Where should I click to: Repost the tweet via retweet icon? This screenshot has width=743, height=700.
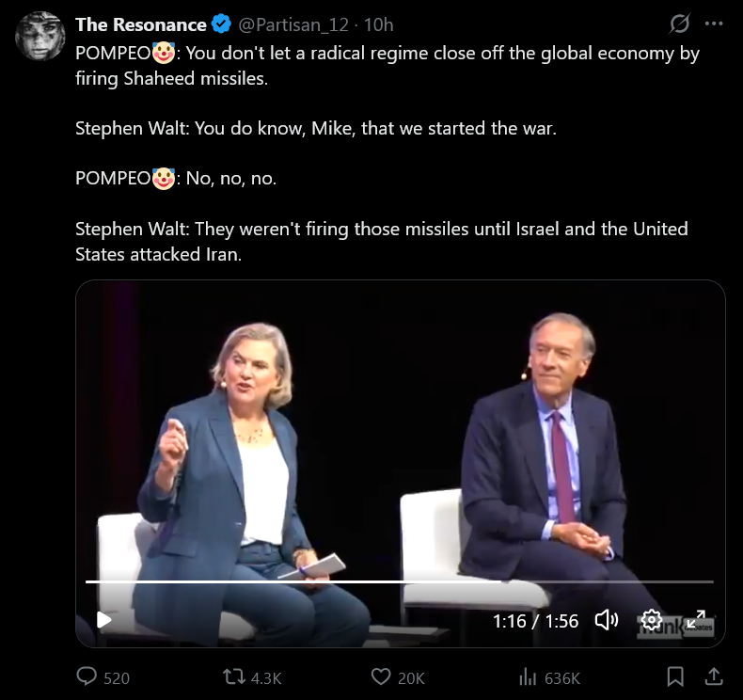coord(233,676)
